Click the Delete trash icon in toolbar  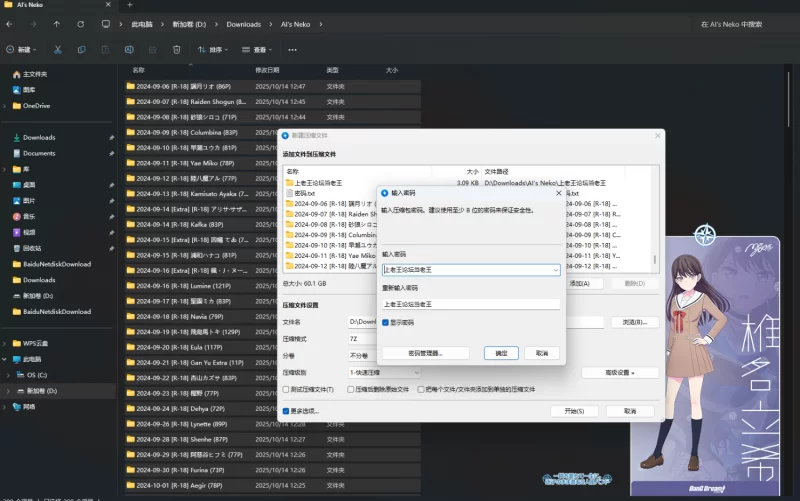coord(177,49)
